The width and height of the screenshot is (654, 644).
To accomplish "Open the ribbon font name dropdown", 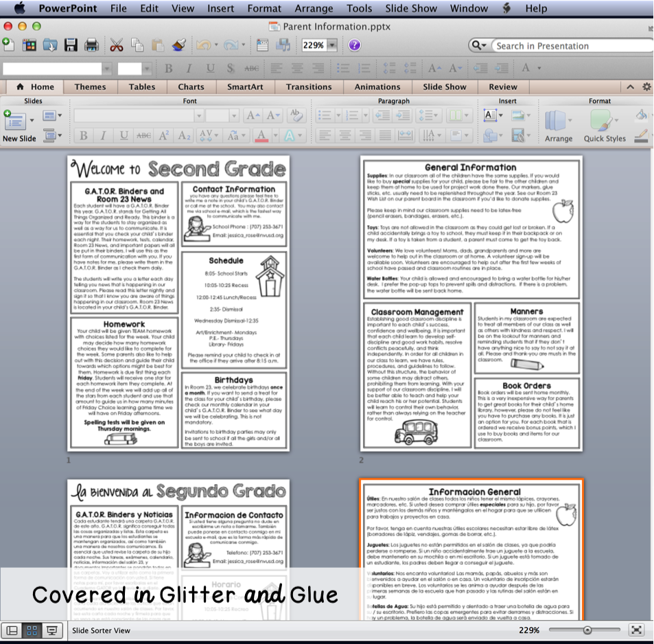I will [199, 115].
